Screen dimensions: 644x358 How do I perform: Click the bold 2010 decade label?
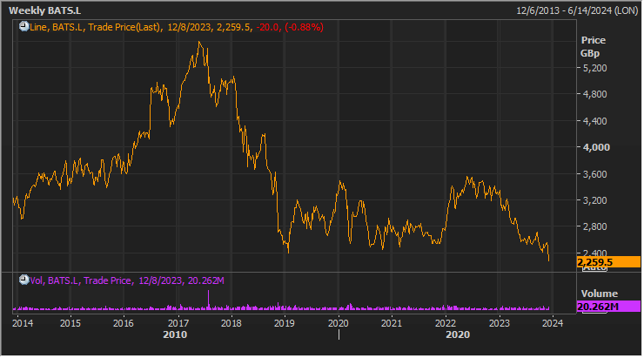pos(175,334)
